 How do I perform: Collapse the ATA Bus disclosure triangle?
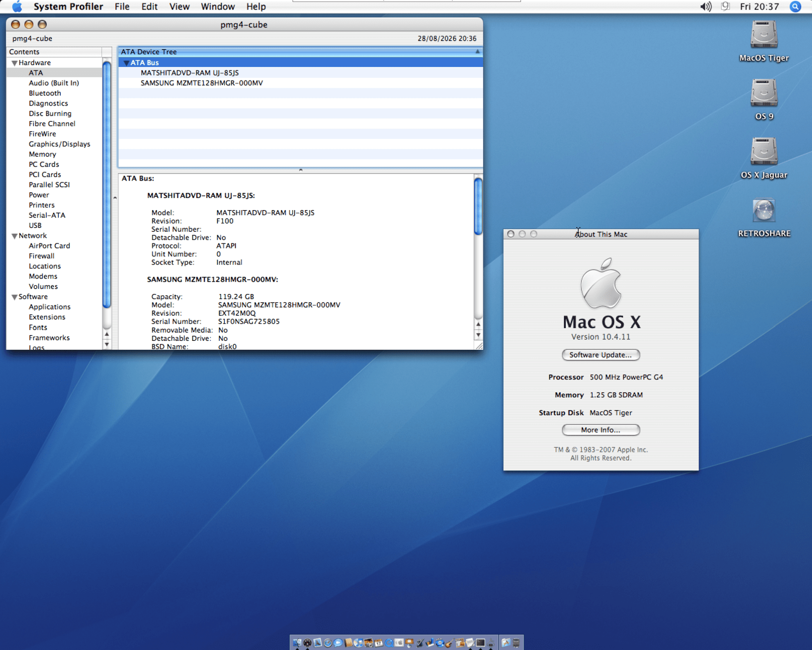point(126,63)
